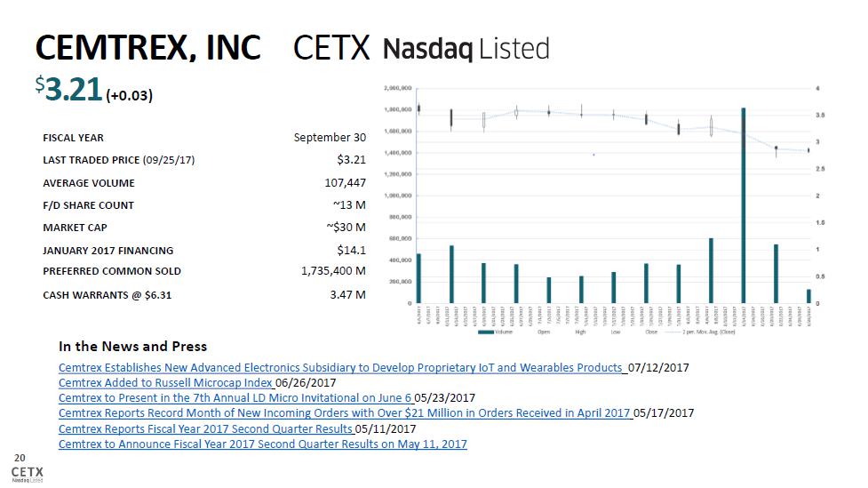Select the tallest volume bar in chart
The image size is (868, 488).
(743, 204)
